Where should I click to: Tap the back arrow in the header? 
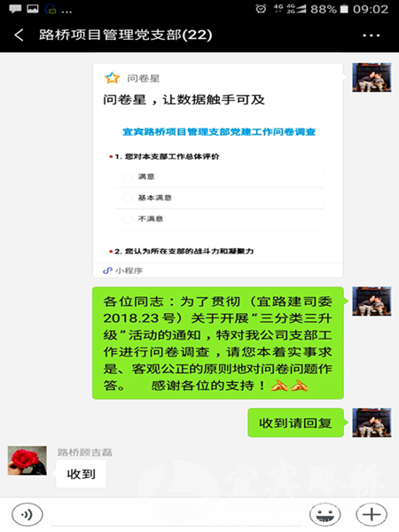[19, 35]
